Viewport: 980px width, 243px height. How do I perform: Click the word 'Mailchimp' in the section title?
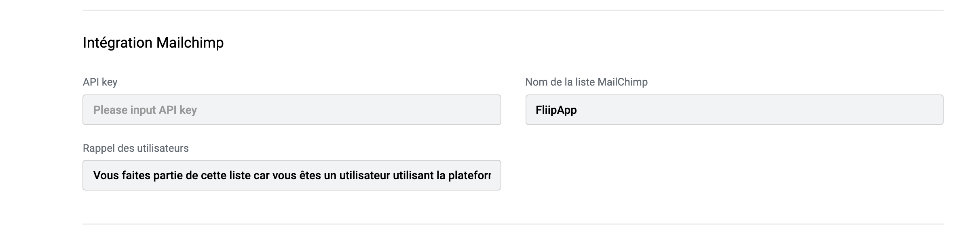pyautogui.click(x=190, y=42)
